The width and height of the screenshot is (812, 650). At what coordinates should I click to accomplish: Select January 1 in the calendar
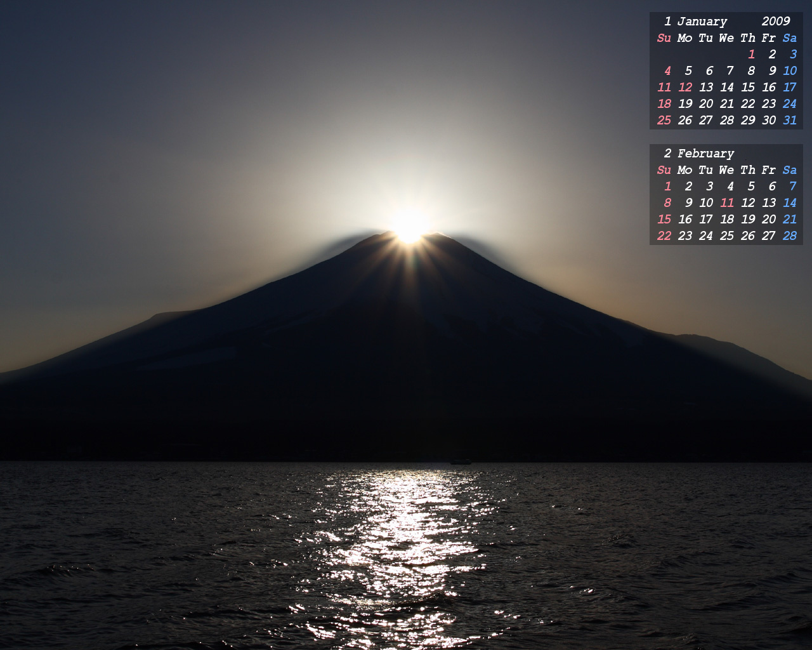tap(752, 55)
